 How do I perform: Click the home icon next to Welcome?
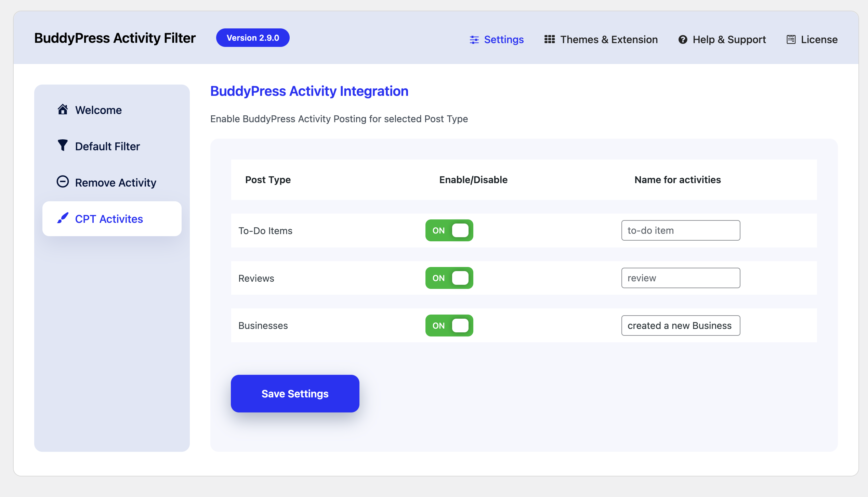pyautogui.click(x=63, y=110)
